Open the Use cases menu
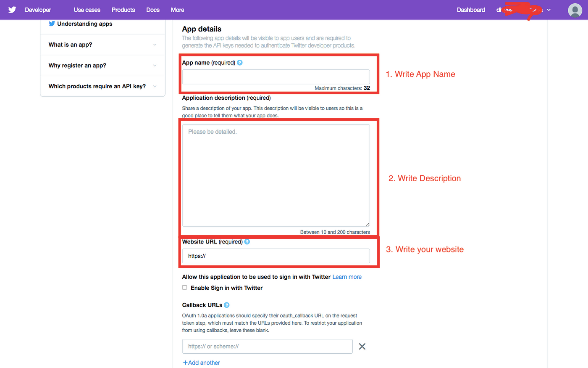Image resolution: width=588 pixels, height=368 pixels. 87,10
